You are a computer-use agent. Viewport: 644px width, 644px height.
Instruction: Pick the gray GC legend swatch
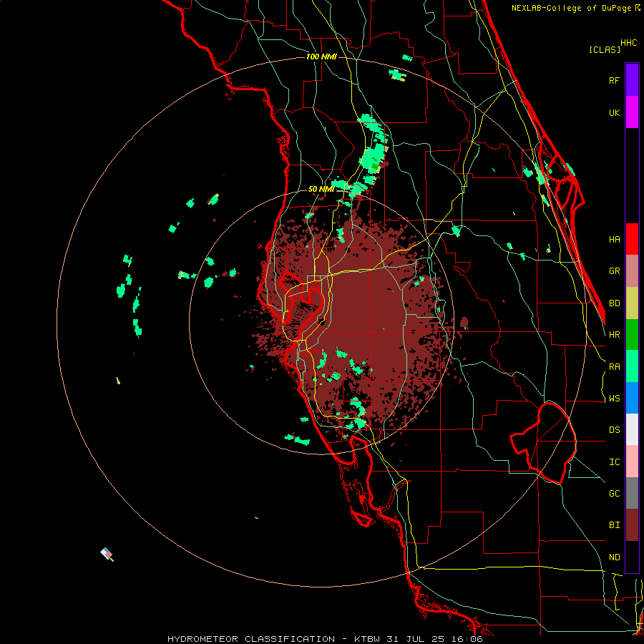click(x=632, y=493)
